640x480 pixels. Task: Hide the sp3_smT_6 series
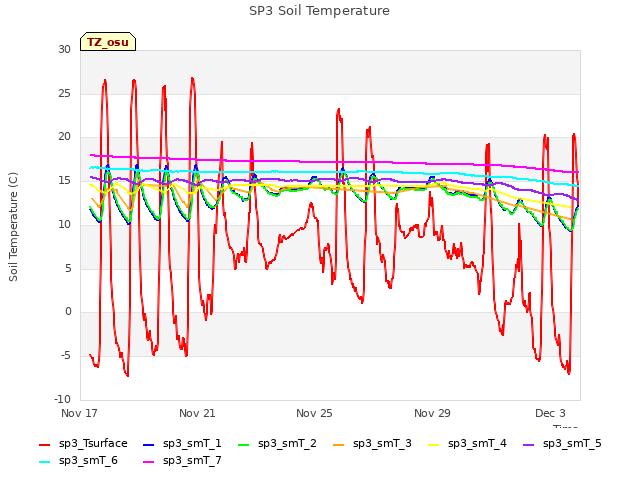point(78,461)
